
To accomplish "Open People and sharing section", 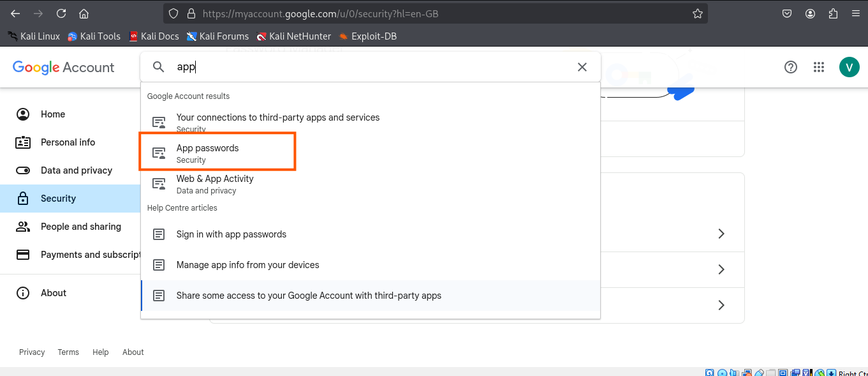I will tap(70, 227).
